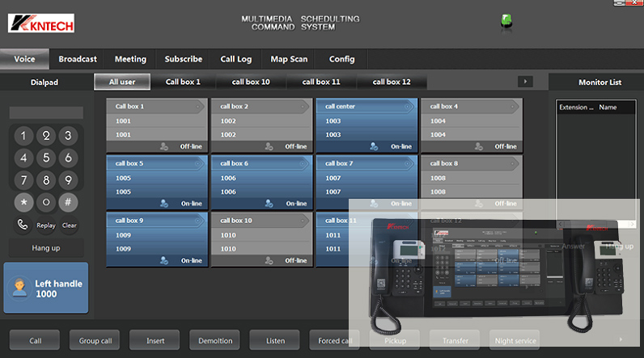Viewport: 644px width, 358px height.
Task: Expand the call box 2 header arrow
Action: tap(303, 106)
